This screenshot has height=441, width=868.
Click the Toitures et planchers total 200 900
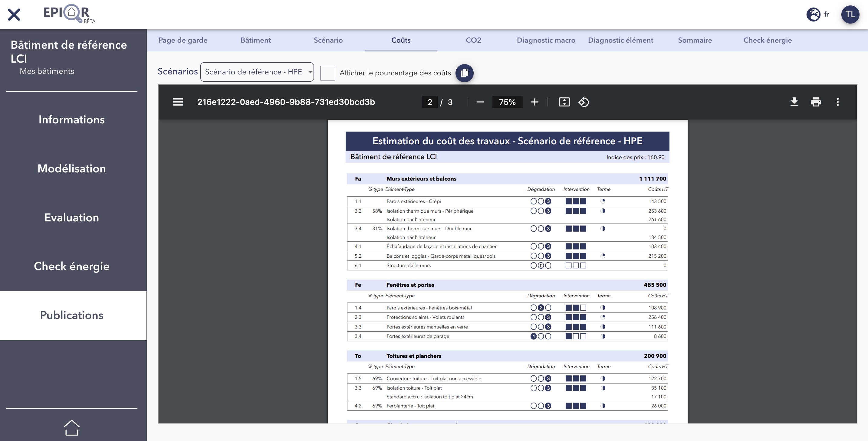click(x=655, y=356)
